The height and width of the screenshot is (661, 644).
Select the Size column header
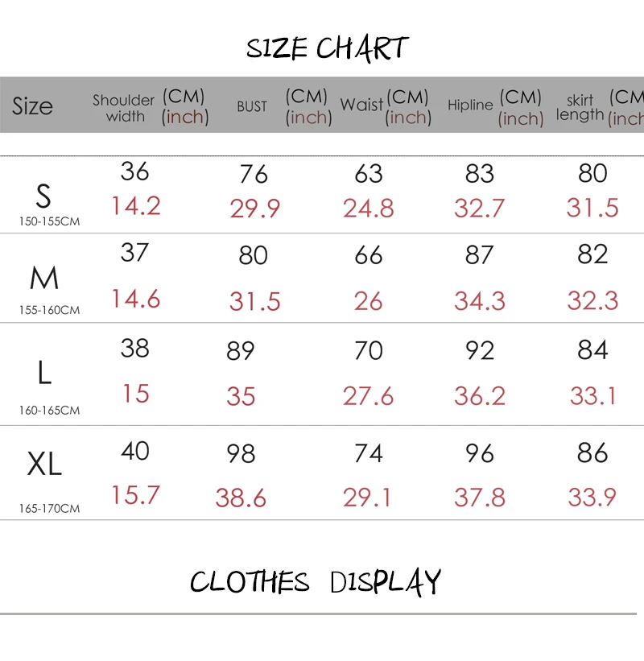click(32, 105)
